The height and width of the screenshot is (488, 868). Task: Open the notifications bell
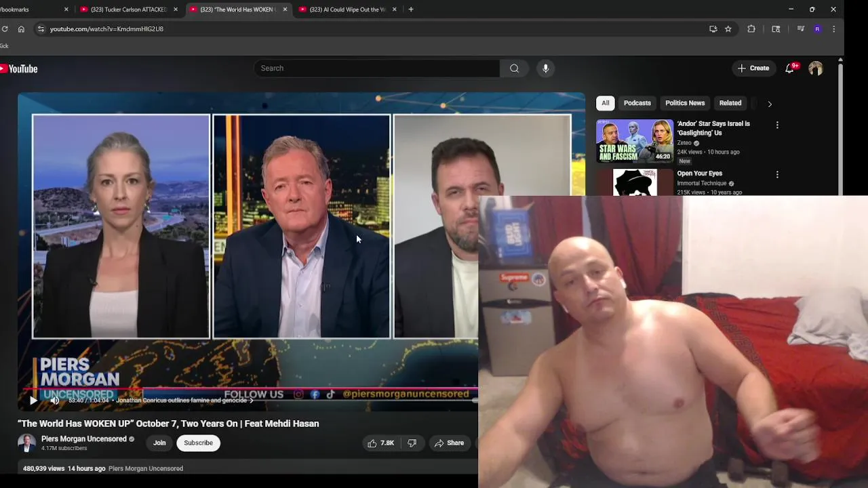click(789, 68)
